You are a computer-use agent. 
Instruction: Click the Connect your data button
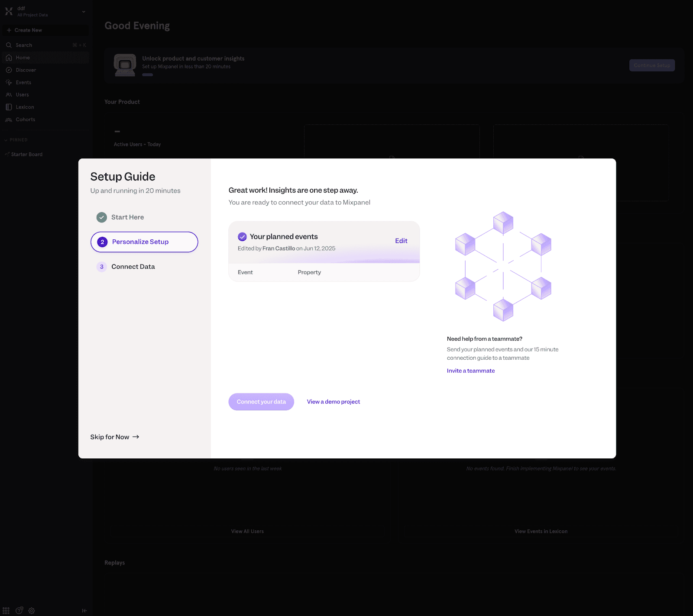point(261,402)
